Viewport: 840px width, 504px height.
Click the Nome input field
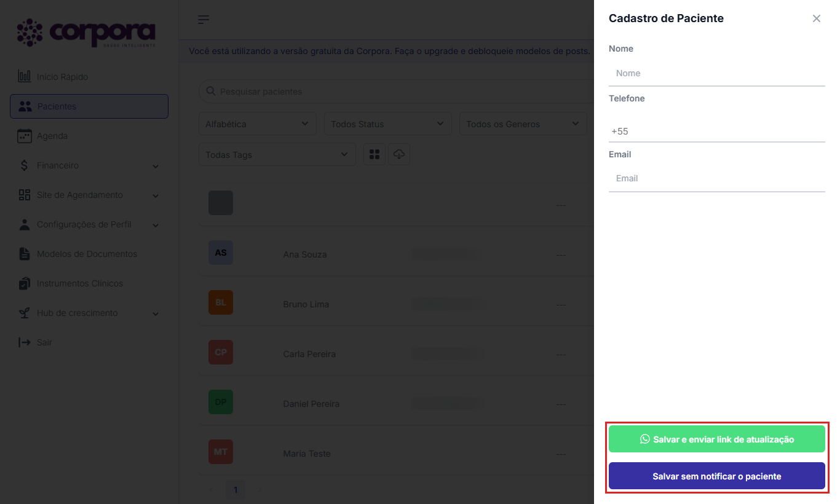click(x=717, y=73)
